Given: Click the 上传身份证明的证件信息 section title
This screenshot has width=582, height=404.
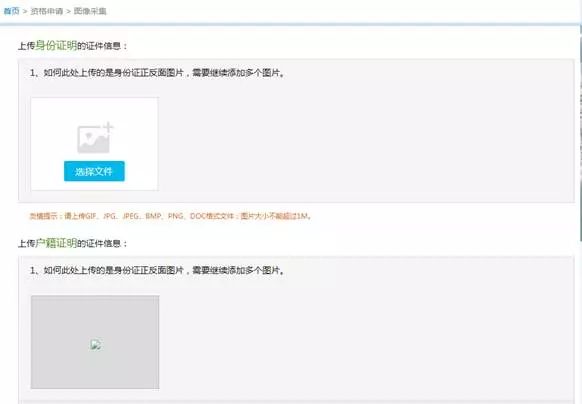Looking at the screenshot, I should tap(73, 46).
